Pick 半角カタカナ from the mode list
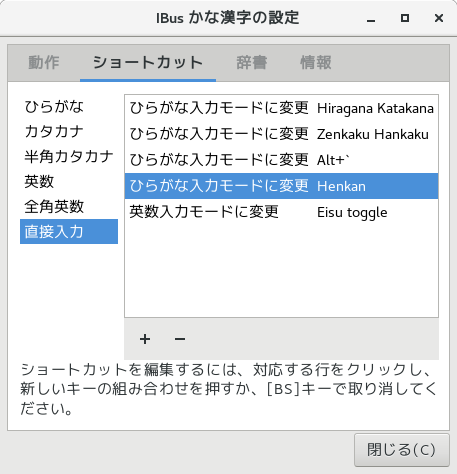 pyautogui.click(x=69, y=157)
